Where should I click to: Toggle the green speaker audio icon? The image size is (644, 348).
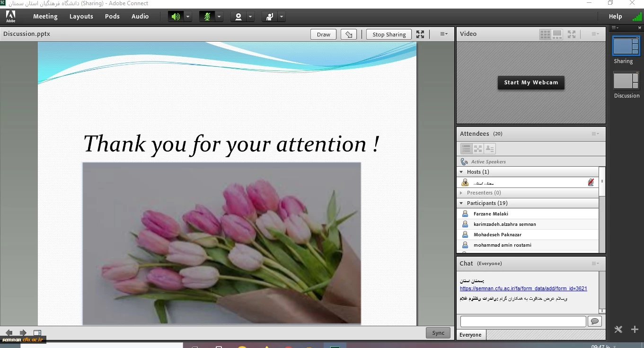pyautogui.click(x=176, y=17)
